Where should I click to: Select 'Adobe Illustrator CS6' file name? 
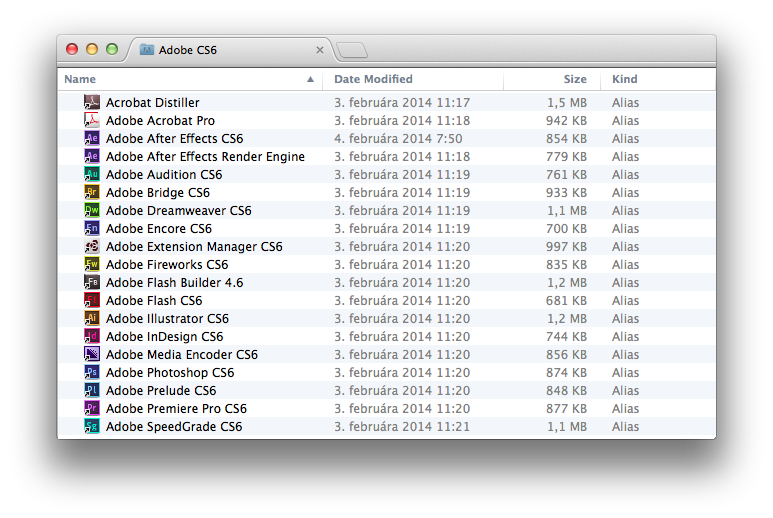(167, 318)
